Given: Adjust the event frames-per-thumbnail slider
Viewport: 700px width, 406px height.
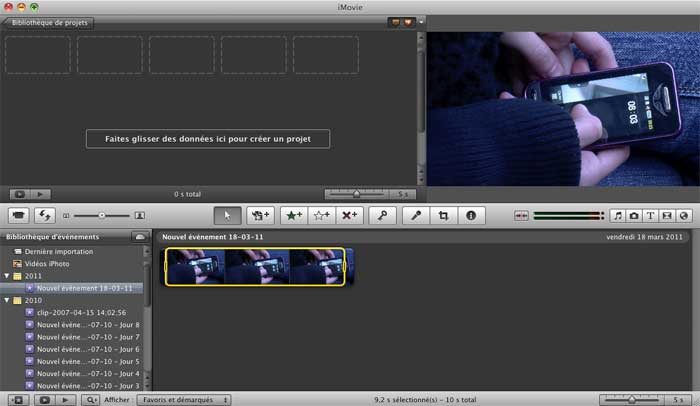Looking at the screenshot, I should 632,400.
